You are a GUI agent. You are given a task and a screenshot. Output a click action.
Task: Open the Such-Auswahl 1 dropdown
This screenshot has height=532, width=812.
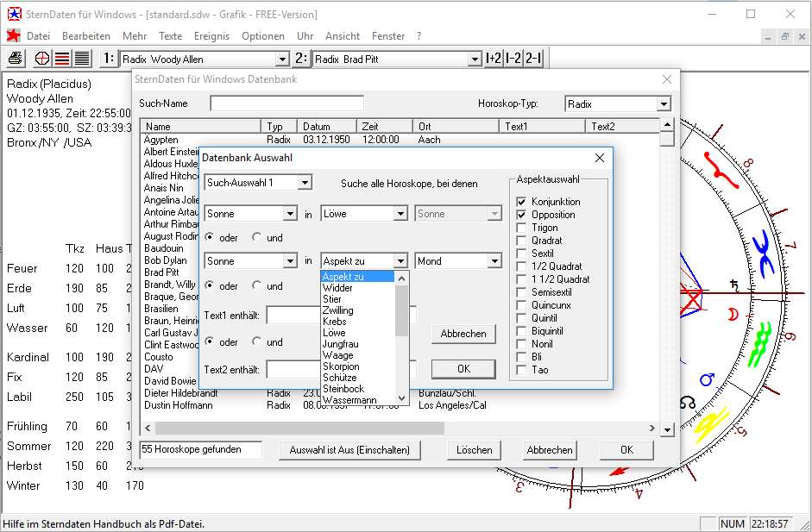[x=304, y=183]
